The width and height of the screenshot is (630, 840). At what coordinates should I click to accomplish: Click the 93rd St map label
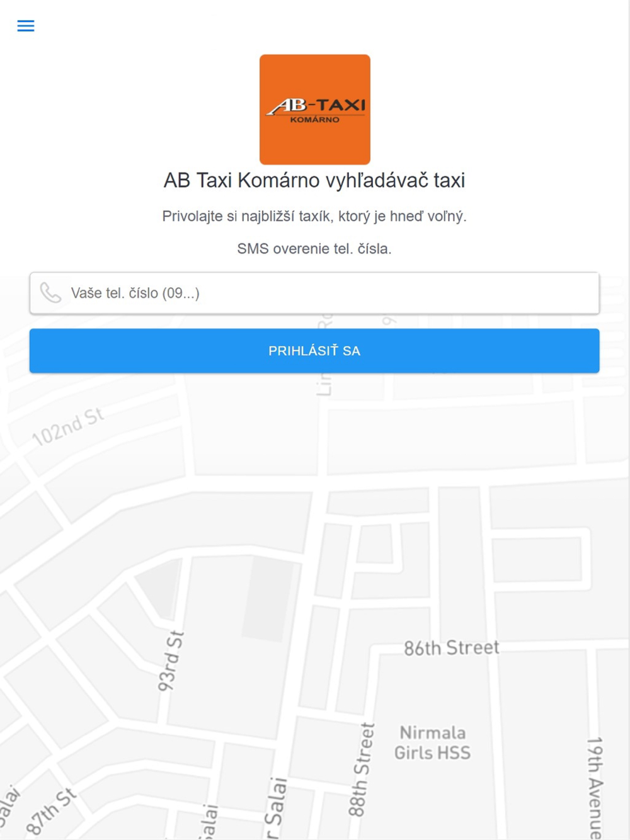pyautogui.click(x=170, y=661)
